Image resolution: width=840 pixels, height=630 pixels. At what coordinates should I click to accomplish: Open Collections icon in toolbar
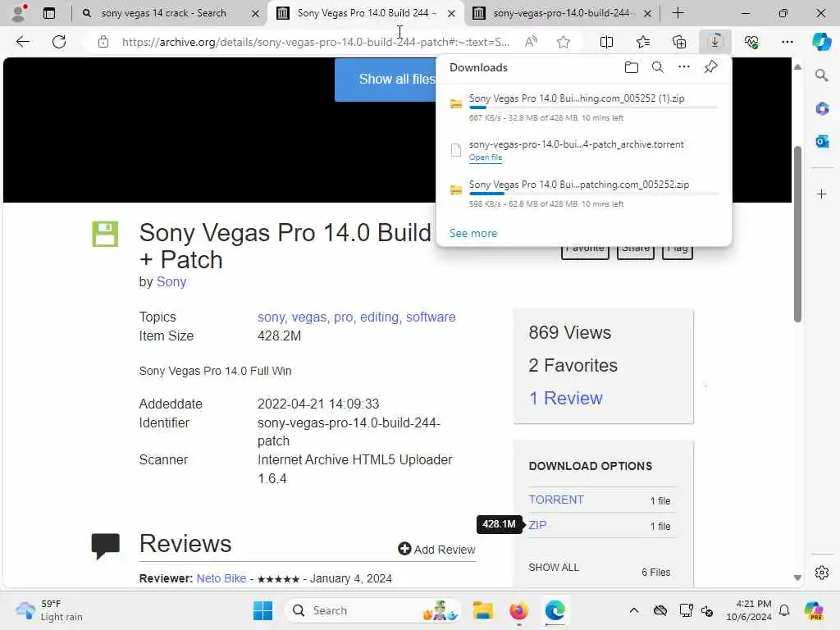[679, 42]
